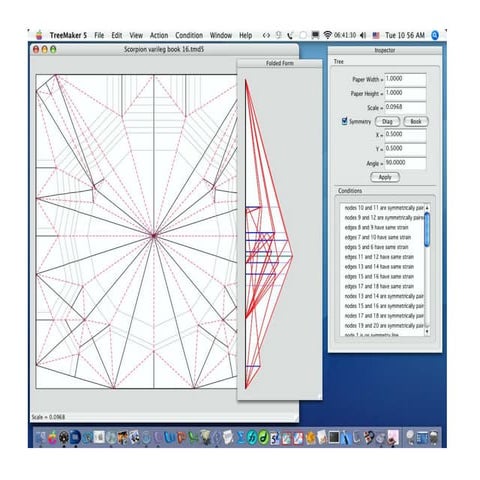This screenshot has height=480, width=480.
Task: Open the orange P PowerPoint icon in Dock
Action: pos(181,437)
